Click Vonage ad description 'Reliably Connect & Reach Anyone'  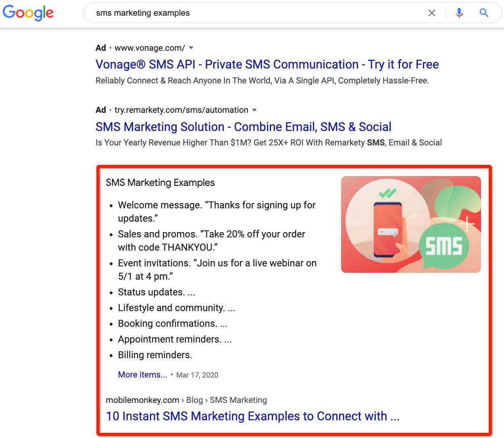pyautogui.click(x=262, y=81)
